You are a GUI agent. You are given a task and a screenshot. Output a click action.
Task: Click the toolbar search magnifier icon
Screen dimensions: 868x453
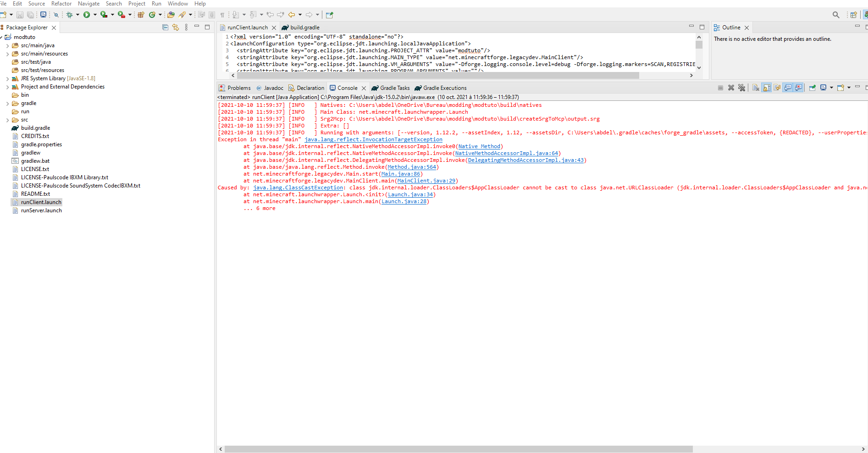coord(835,15)
